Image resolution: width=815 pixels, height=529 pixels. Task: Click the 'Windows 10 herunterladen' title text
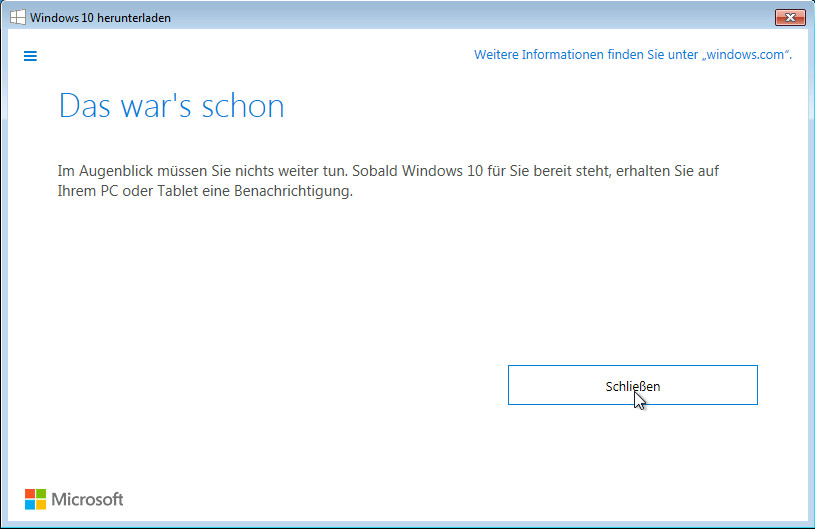pos(100,18)
